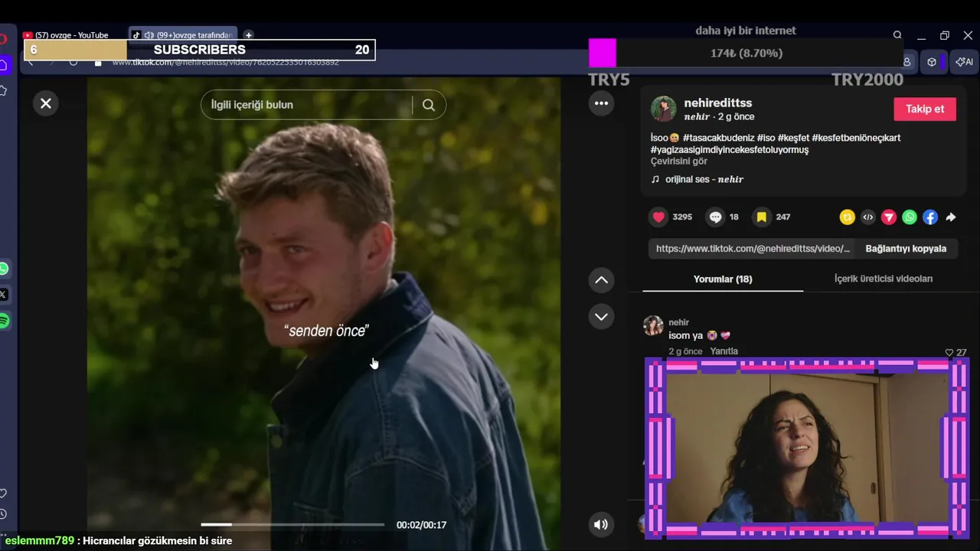The image size is (980, 551).
Task: Open the browser tab search magnifier
Action: [x=897, y=35]
